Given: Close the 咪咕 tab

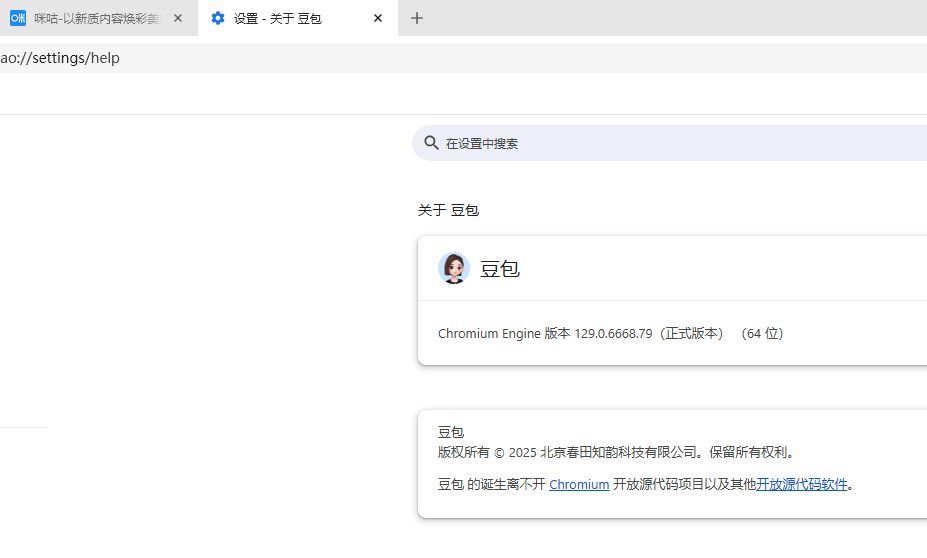Looking at the screenshot, I should [x=177, y=18].
